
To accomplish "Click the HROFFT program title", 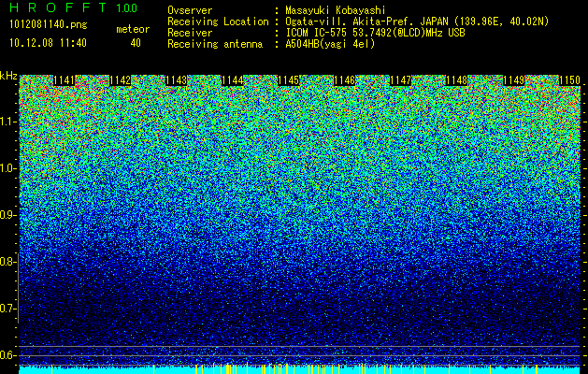I will (58, 7).
